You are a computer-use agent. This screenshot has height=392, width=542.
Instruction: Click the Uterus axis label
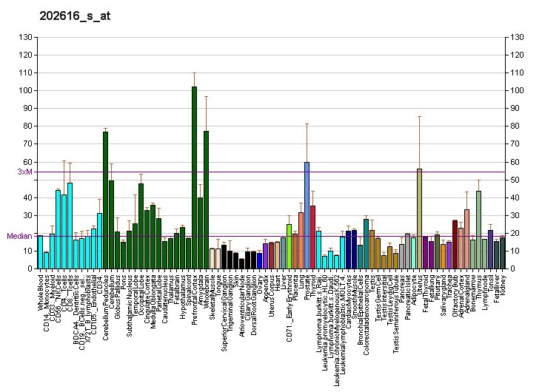point(419,285)
